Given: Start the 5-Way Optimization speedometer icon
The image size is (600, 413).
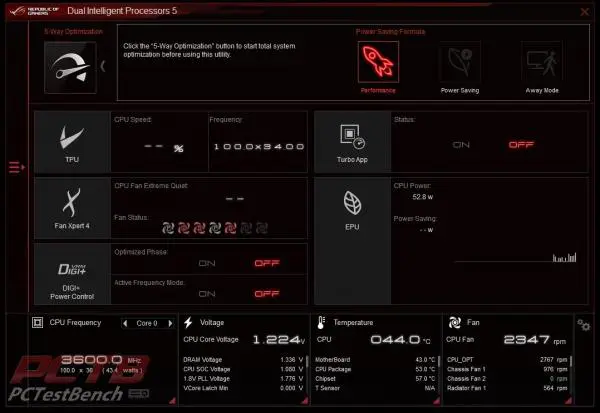Looking at the screenshot, I should [70, 68].
